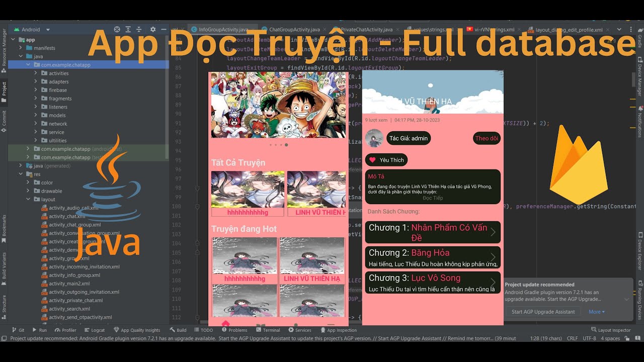The width and height of the screenshot is (644, 362).
Task: Open the Run tool window
Action: [x=39, y=330]
